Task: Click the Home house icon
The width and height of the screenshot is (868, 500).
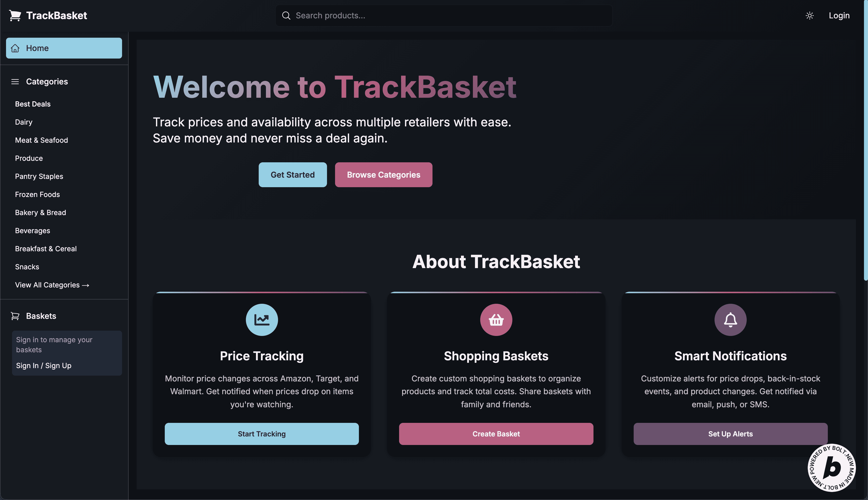Action: click(x=15, y=48)
